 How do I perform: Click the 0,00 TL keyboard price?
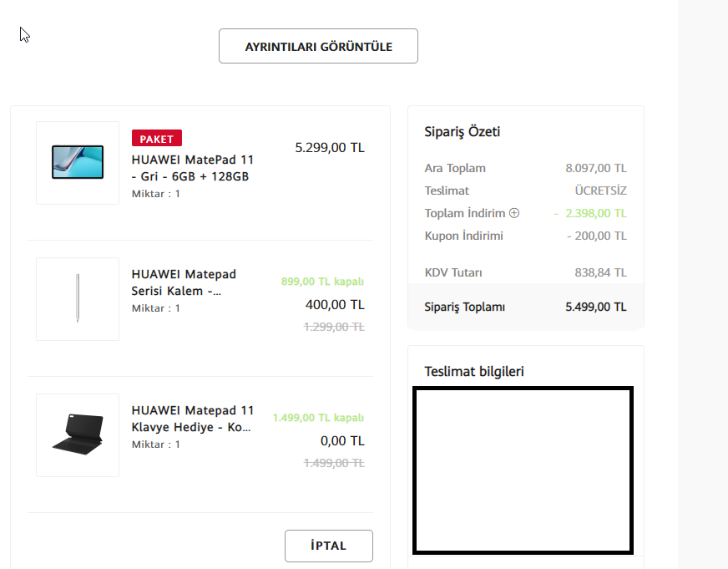point(342,441)
